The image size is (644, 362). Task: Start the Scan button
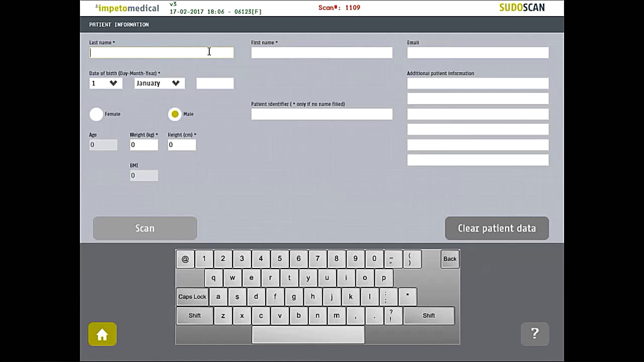click(x=145, y=228)
